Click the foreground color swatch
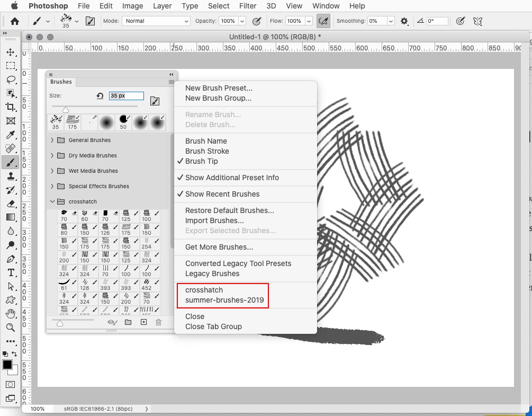 tap(7, 365)
